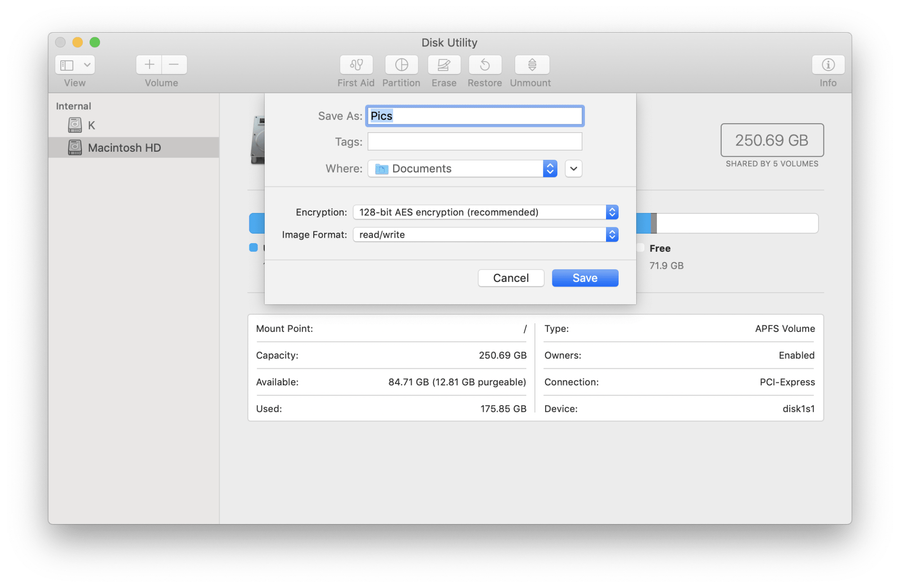The width and height of the screenshot is (900, 588).
Task: Click the disclosure arrow next to Documents
Action: click(574, 169)
